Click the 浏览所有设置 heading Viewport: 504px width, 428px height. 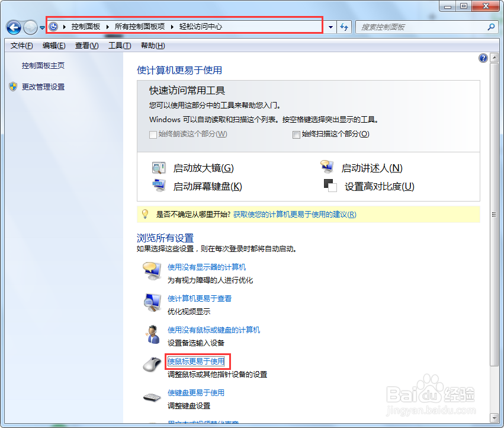pos(165,238)
